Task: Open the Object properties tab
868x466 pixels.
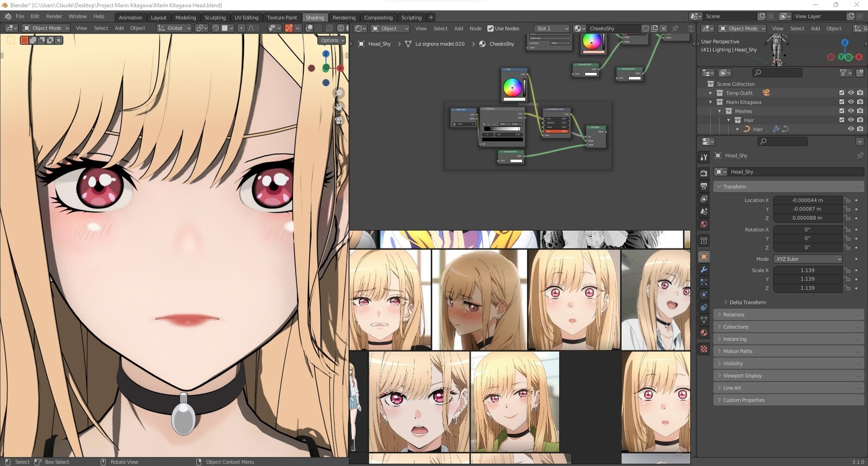Action: [x=704, y=257]
